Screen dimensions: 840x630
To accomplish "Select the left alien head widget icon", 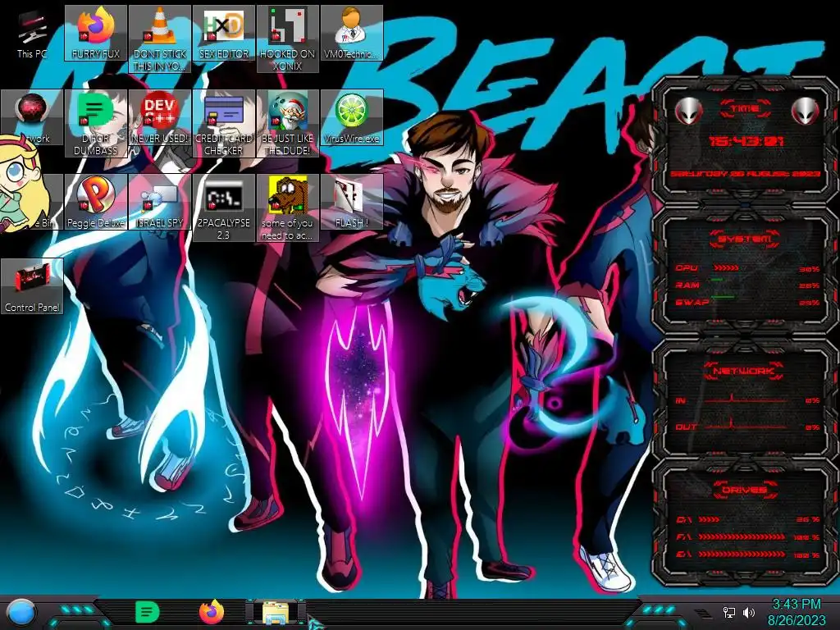I will [x=689, y=111].
